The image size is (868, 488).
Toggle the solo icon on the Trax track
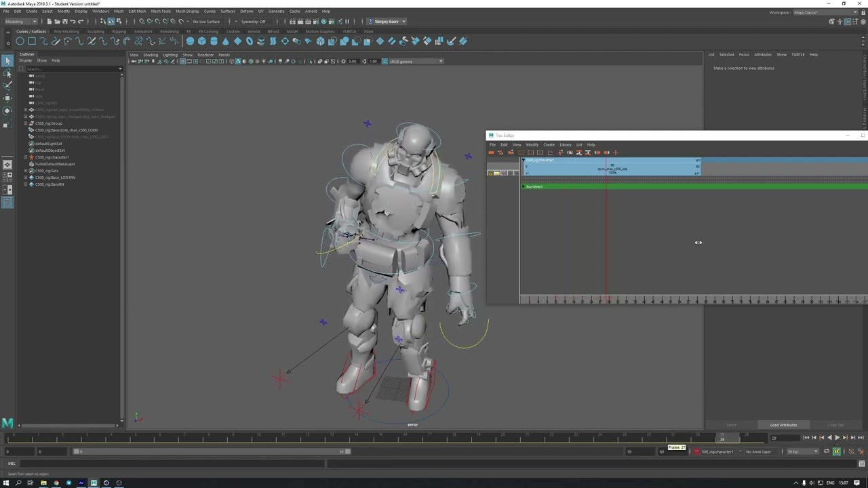point(497,174)
